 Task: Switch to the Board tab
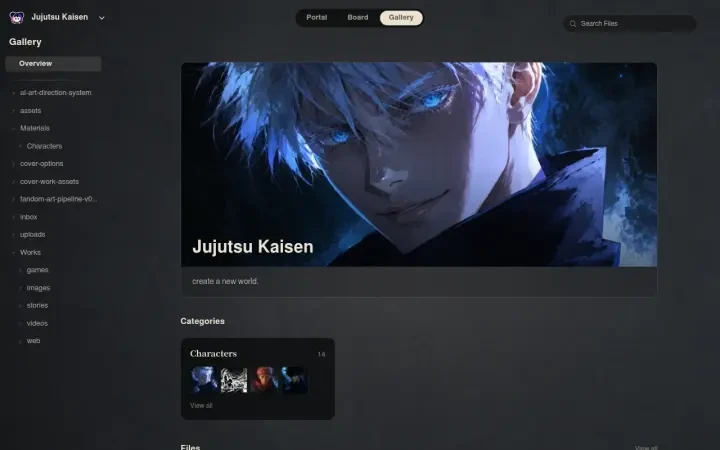coord(358,17)
